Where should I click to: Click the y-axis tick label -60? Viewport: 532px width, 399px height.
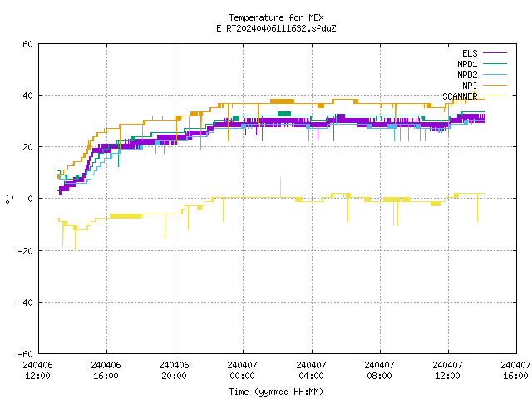click(26, 354)
